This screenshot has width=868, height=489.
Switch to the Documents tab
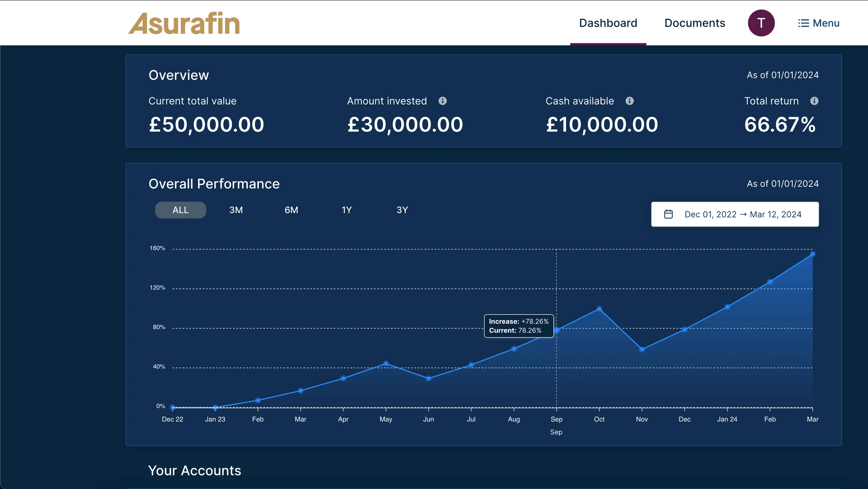pyautogui.click(x=695, y=23)
